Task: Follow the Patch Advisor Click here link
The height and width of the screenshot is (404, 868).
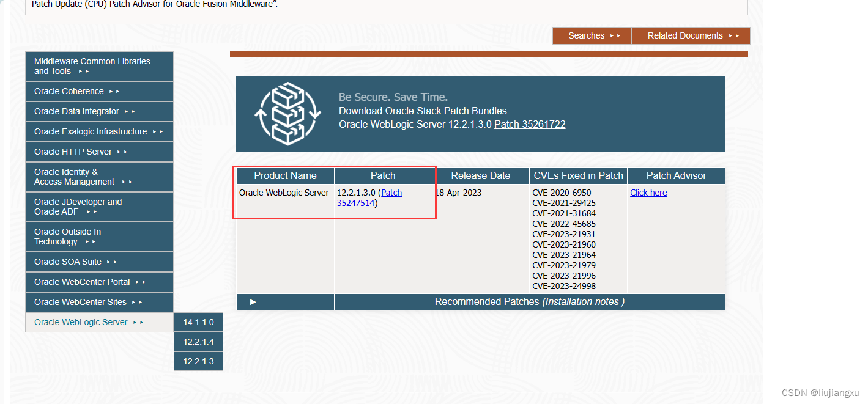Action: [648, 193]
